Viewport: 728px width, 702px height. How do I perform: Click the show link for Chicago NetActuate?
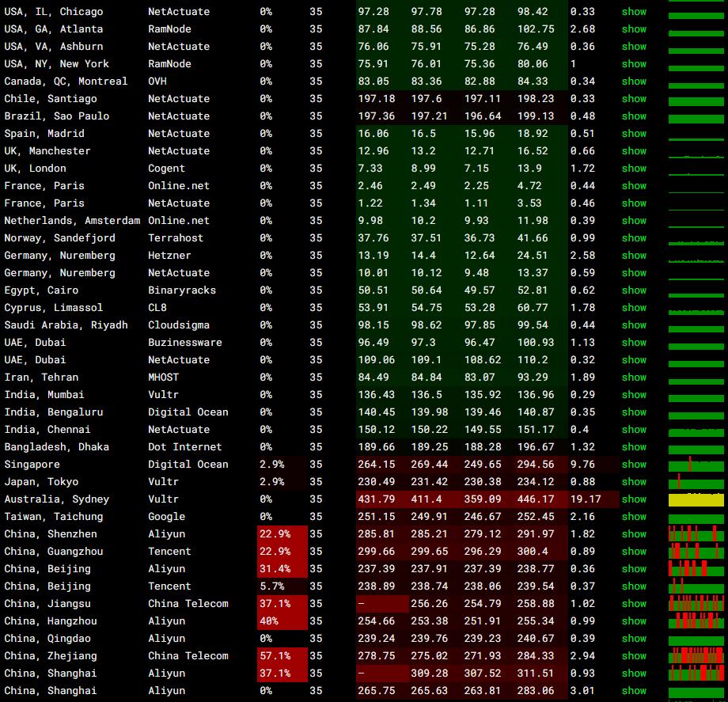coord(634,12)
